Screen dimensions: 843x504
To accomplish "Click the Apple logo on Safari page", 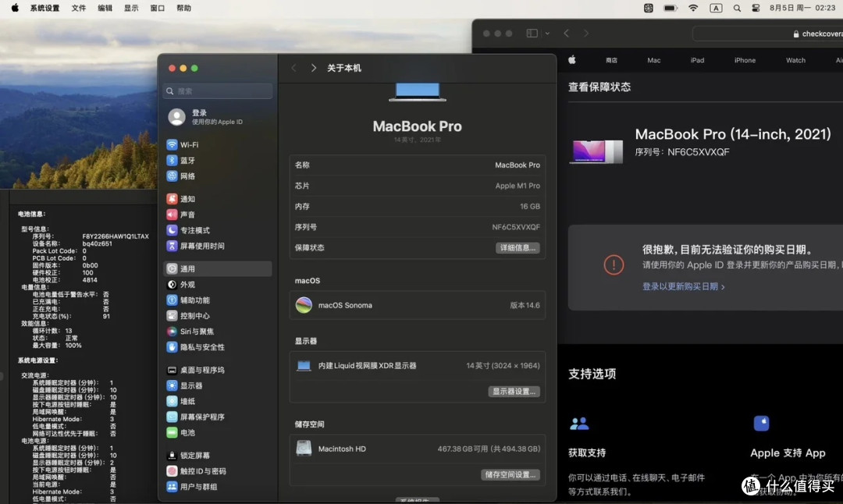I will (x=572, y=59).
